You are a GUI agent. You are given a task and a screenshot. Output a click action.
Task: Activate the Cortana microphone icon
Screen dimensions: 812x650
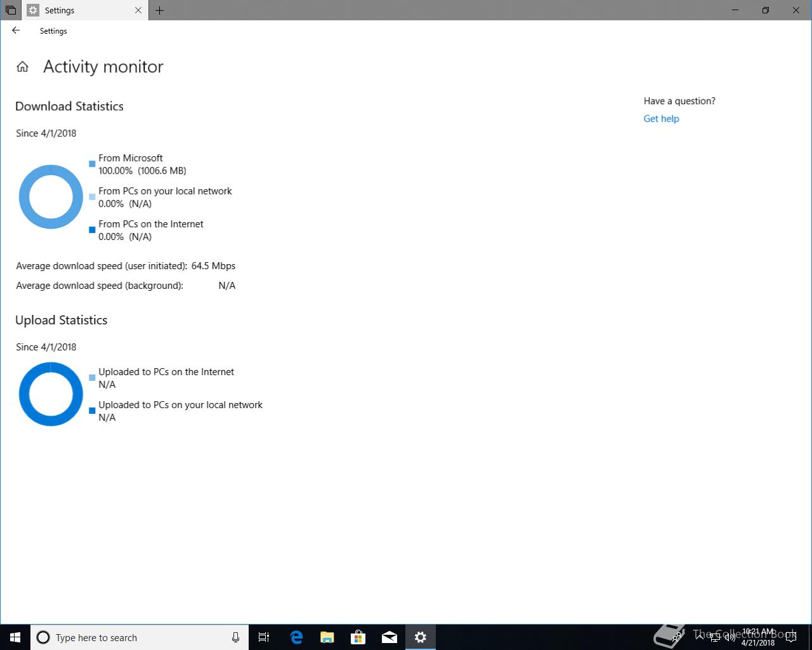pyautogui.click(x=235, y=637)
